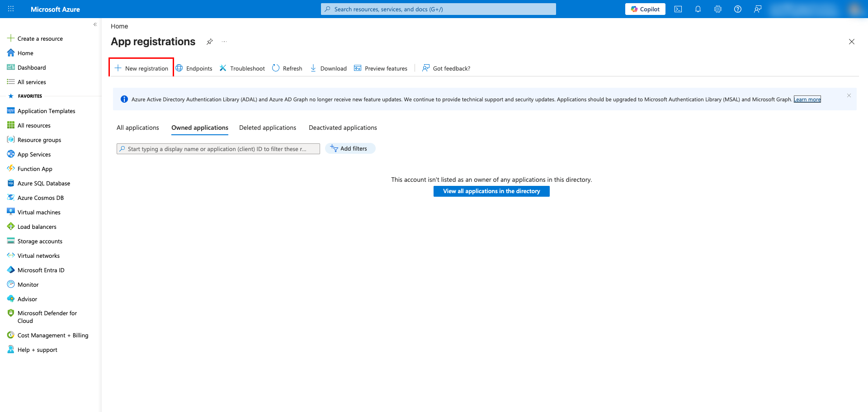The height and width of the screenshot is (412, 868).
Task: Open portal settings gear
Action: [x=718, y=9]
